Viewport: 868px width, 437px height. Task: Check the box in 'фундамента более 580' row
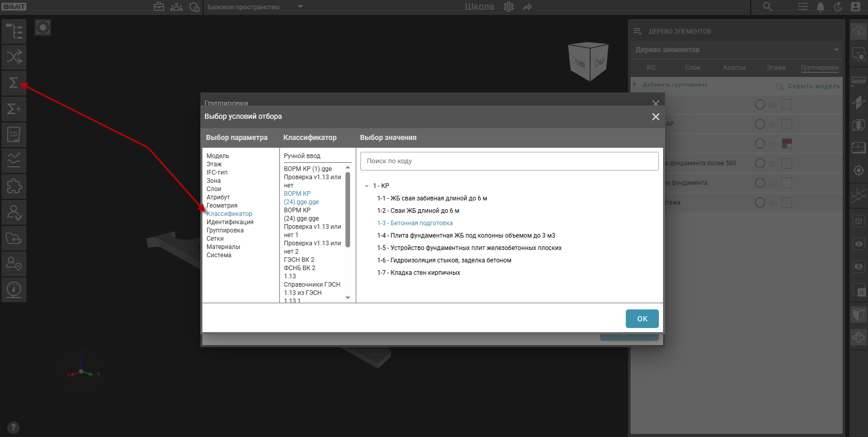[786, 163]
